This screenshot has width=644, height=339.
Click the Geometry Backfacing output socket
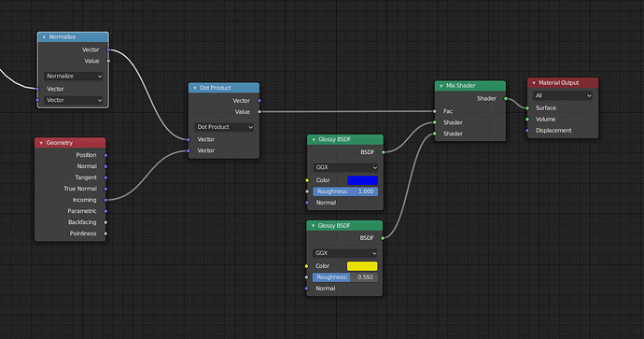click(105, 222)
